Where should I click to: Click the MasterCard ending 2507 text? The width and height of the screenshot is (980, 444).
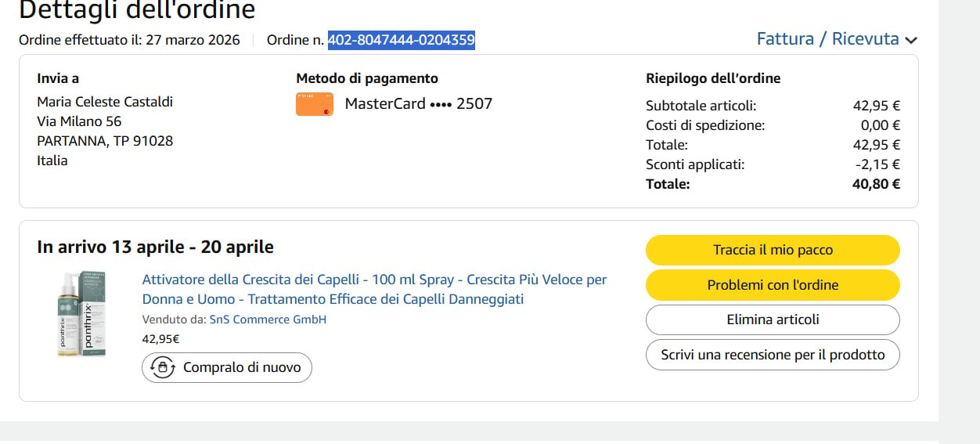pos(418,103)
